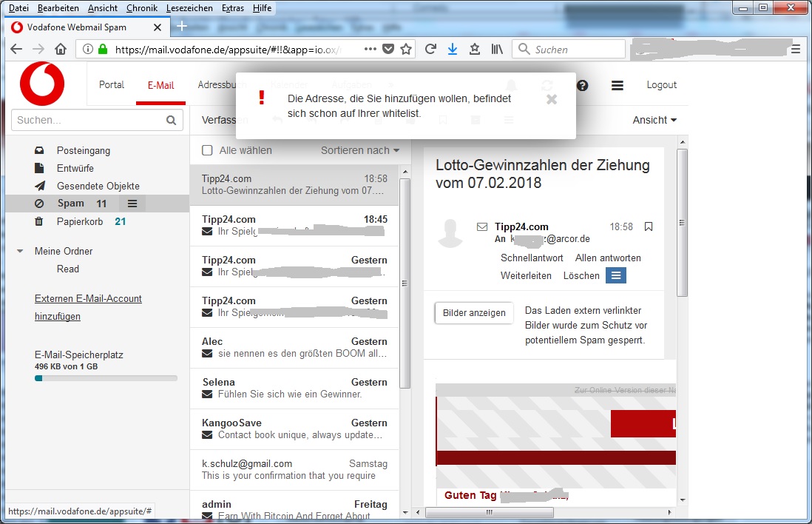Close the Vodafone Webmail Spam tab
Image resolution: width=812 pixels, height=524 pixels.
pos(158,27)
